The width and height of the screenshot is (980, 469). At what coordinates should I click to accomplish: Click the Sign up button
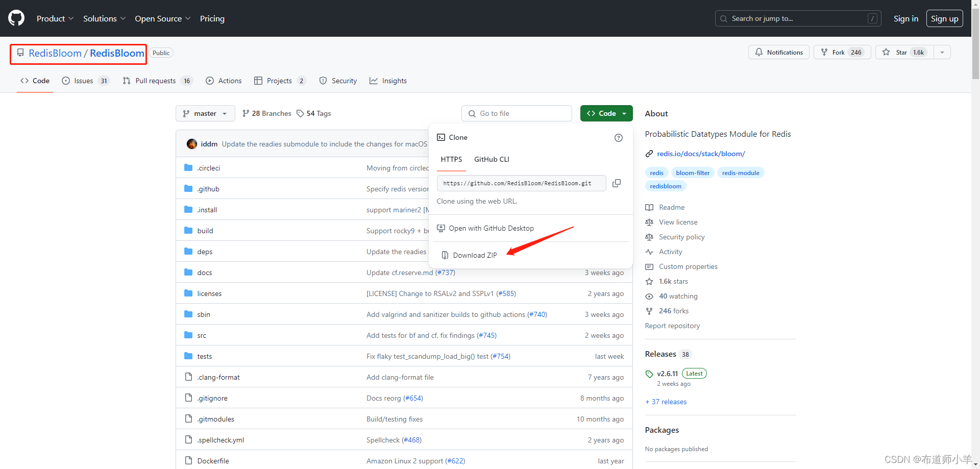click(945, 18)
